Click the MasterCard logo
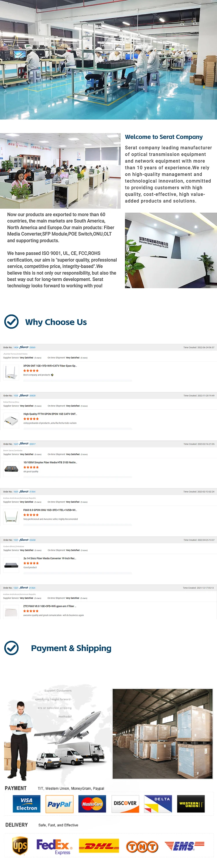217x868 pixels. point(92,804)
